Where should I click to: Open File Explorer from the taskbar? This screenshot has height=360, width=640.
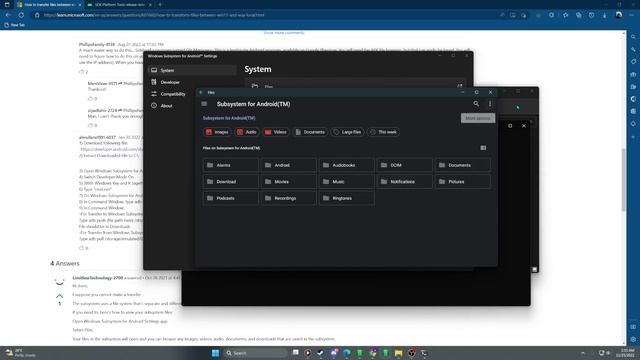pyautogui.click(x=398, y=353)
